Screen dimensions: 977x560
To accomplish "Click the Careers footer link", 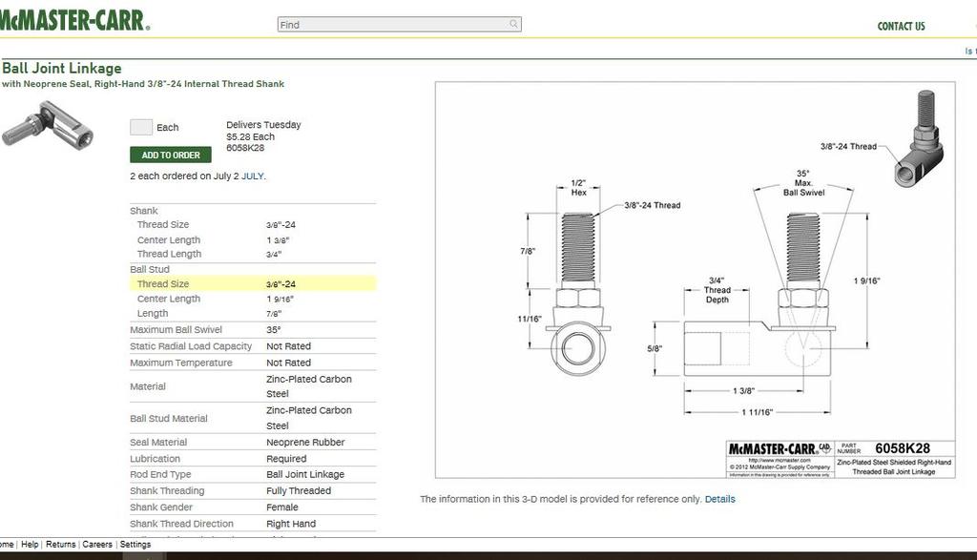I will pos(97,544).
